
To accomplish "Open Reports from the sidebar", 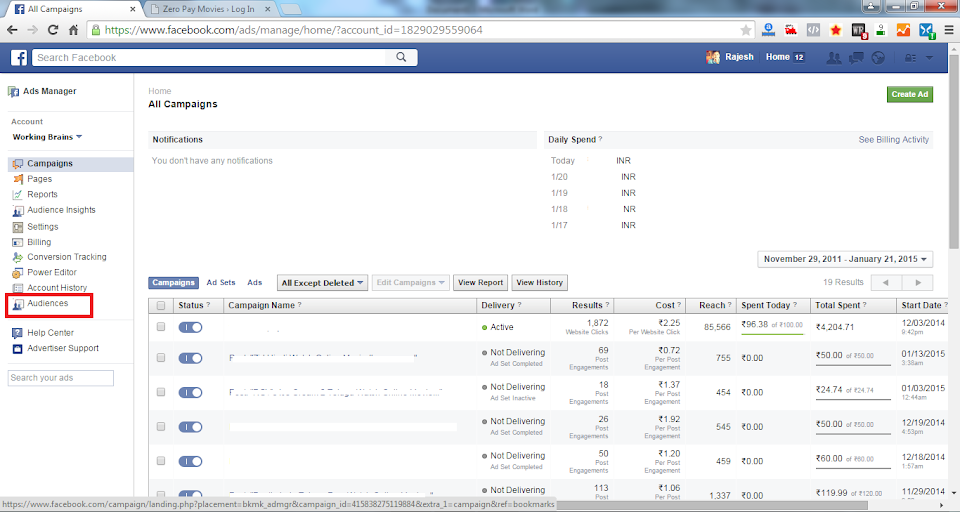I will [42, 194].
